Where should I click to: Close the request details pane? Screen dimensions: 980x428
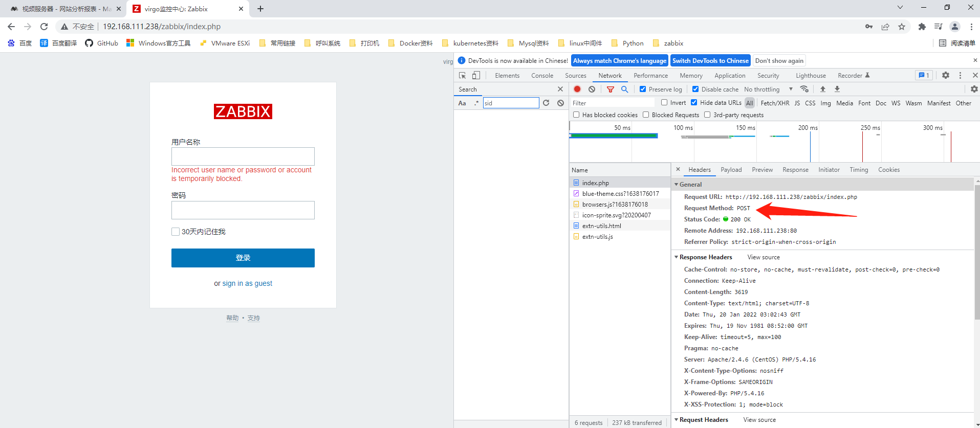point(678,169)
